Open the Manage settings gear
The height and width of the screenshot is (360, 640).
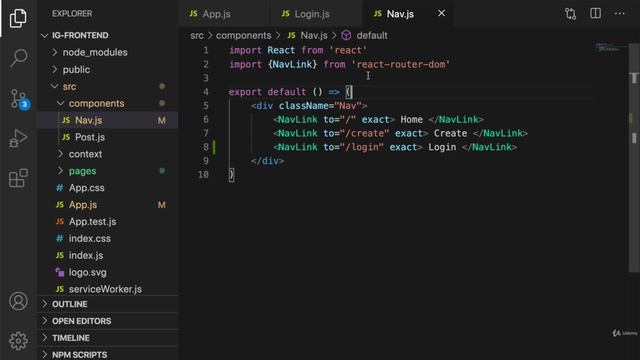18,340
